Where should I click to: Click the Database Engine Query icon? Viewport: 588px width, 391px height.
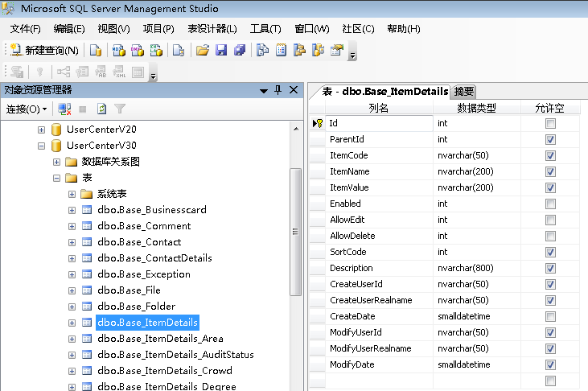click(96, 50)
